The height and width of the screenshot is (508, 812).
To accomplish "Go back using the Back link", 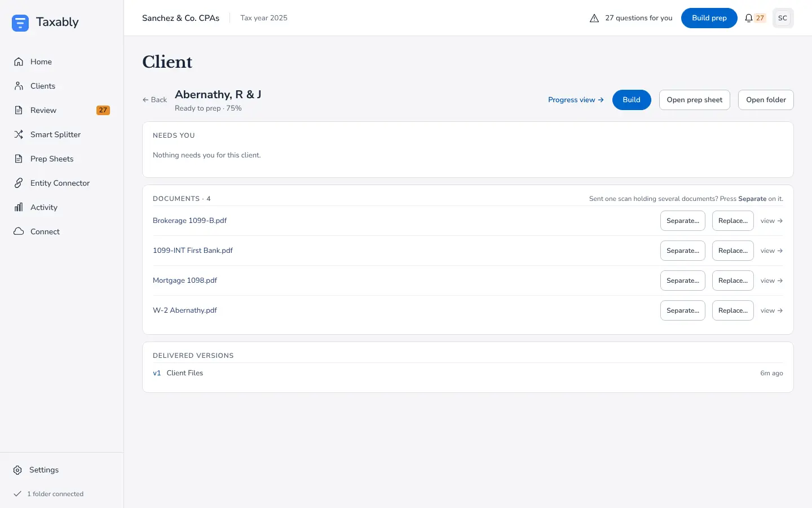I will [x=155, y=100].
